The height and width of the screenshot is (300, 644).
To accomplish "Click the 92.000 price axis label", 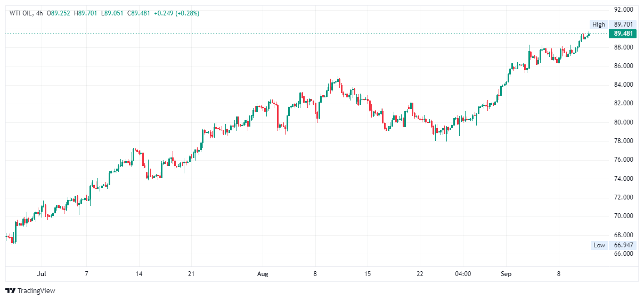I will pyautogui.click(x=623, y=10).
